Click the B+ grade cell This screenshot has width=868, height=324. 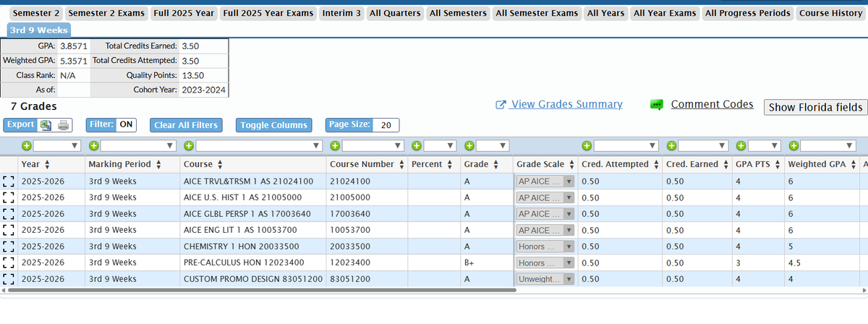pyautogui.click(x=487, y=263)
